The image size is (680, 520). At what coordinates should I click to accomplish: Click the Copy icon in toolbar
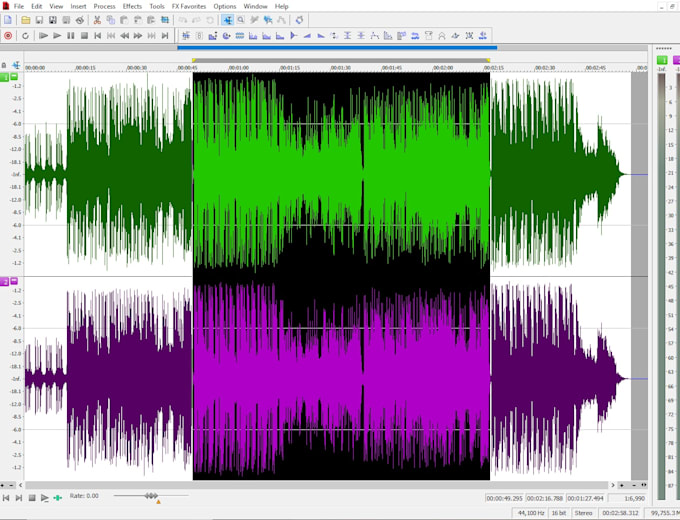pyautogui.click(x=111, y=20)
